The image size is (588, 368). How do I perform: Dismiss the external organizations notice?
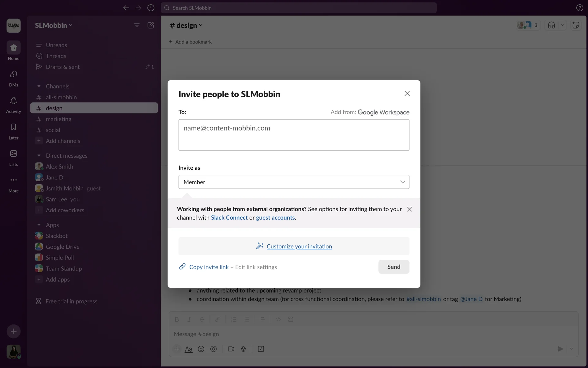click(409, 209)
